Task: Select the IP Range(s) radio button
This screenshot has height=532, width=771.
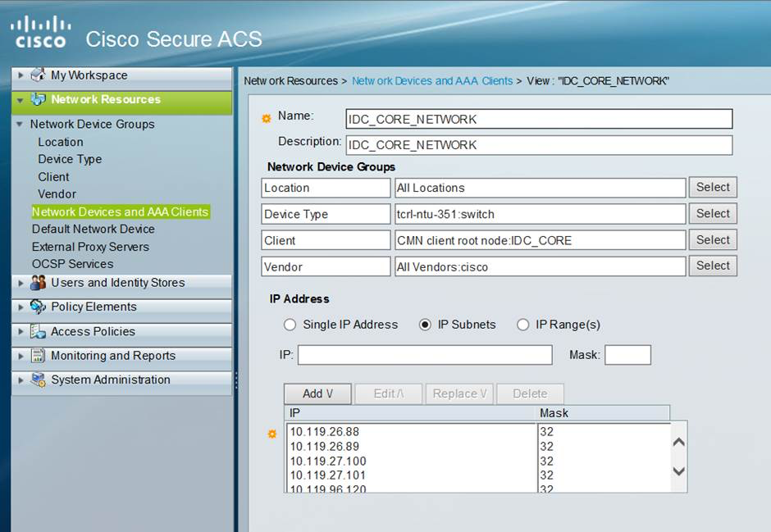Action: click(522, 325)
